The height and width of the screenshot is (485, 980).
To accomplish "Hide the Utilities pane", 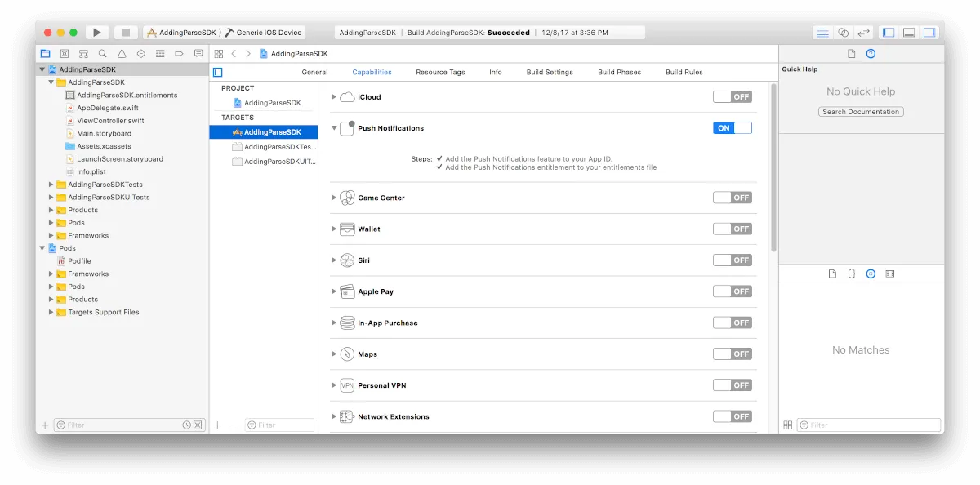I will click(929, 33).
